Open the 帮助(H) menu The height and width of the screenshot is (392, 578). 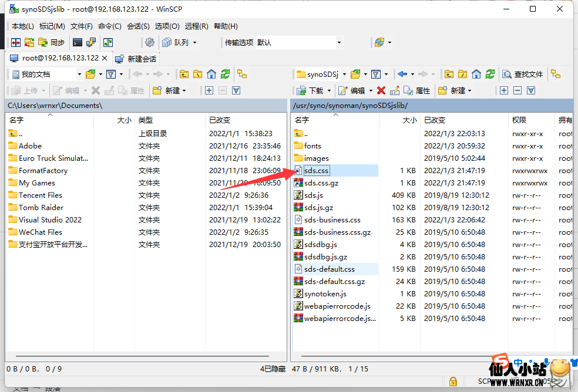point(226,26)
